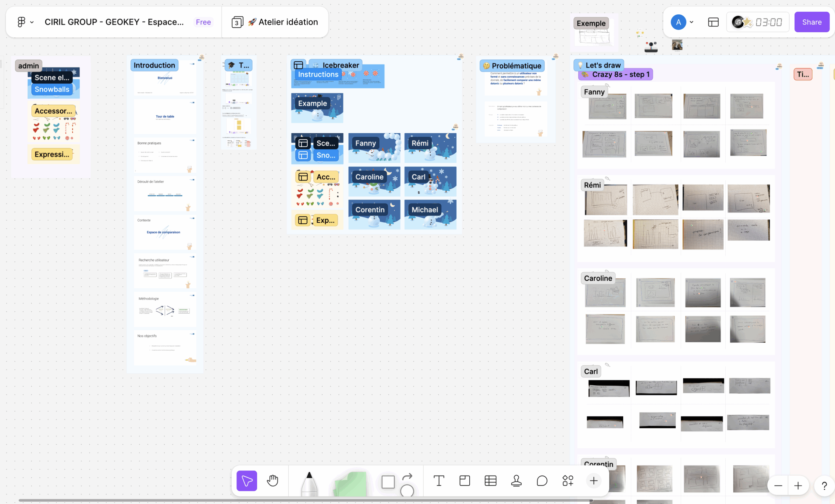Select the Move cursor tool
The height and width of the screenshot is (504, 835).
(246, 480)
